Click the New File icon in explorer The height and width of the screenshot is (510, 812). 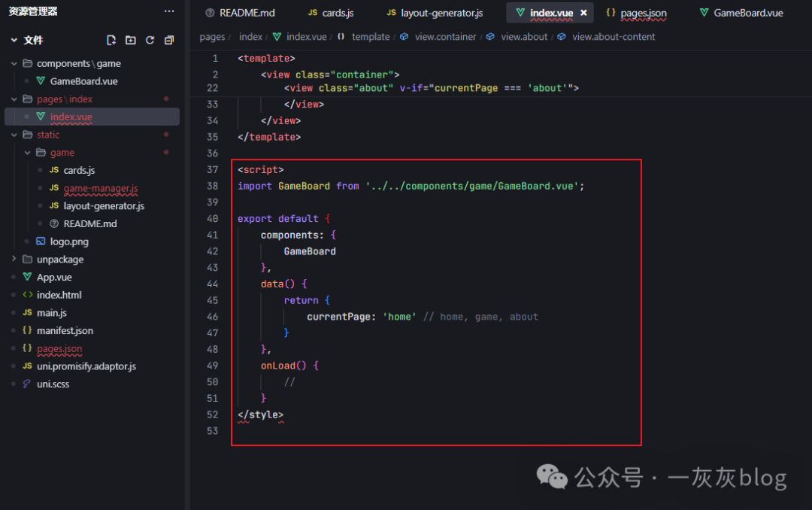111,40
